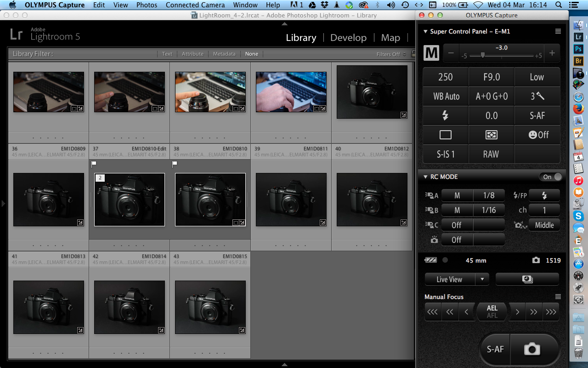Nudge focus with single right arrow

pyautogui.click(x=517, y=312)
